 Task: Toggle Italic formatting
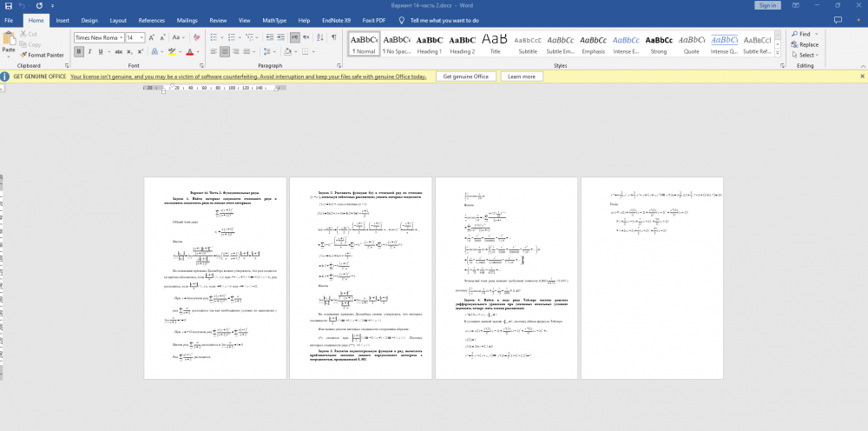[89, 52]
